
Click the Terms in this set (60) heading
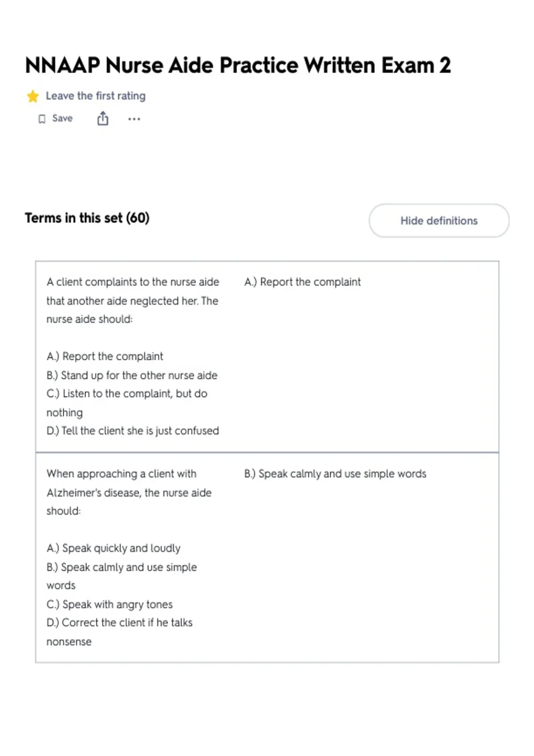pyautogui.click(x=87, y=218)
